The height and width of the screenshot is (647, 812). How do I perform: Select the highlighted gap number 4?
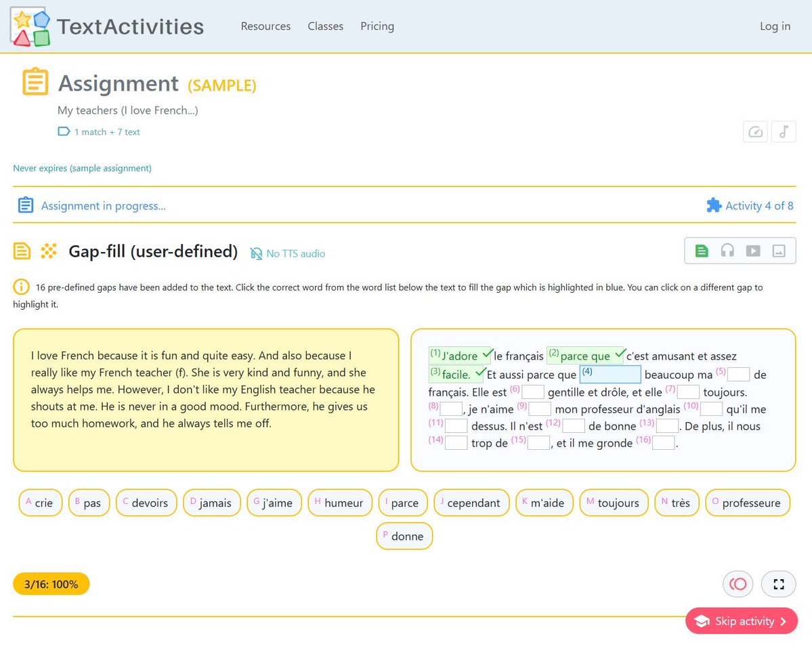coord(610,373)
